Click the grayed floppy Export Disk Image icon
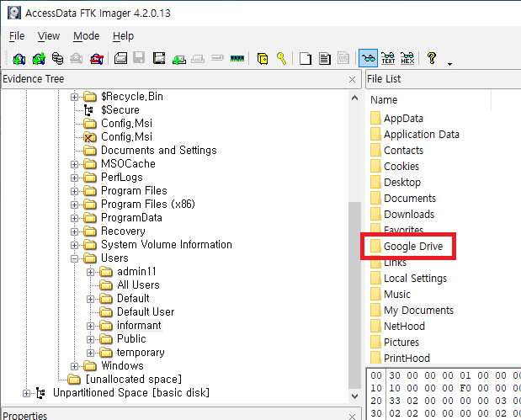The image size is (521, 420). tap(139, 58)
